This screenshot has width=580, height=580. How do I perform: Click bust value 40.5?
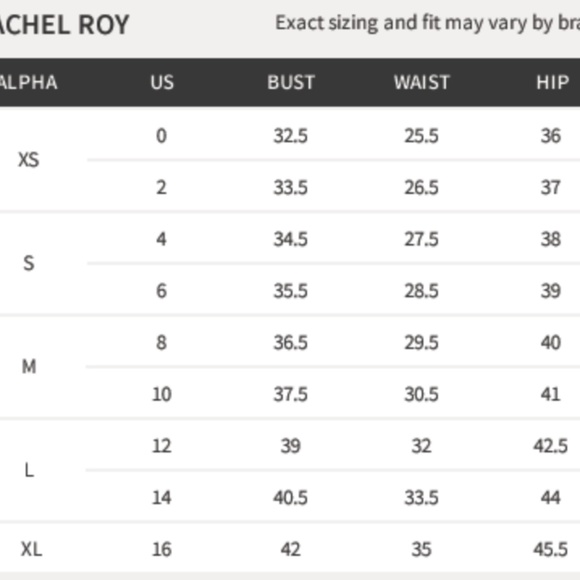coord(290,498)
